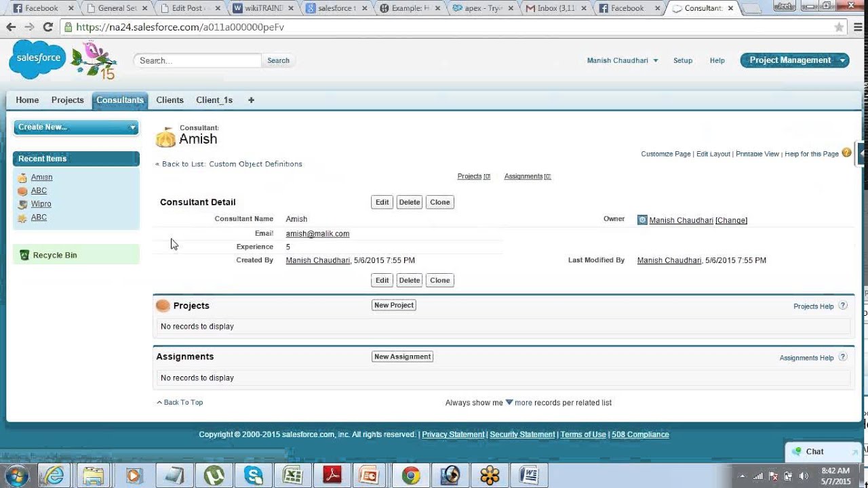The image size is (868, 488).
Task: Click the browser Back arrow
Action: (x=11, y=27)
